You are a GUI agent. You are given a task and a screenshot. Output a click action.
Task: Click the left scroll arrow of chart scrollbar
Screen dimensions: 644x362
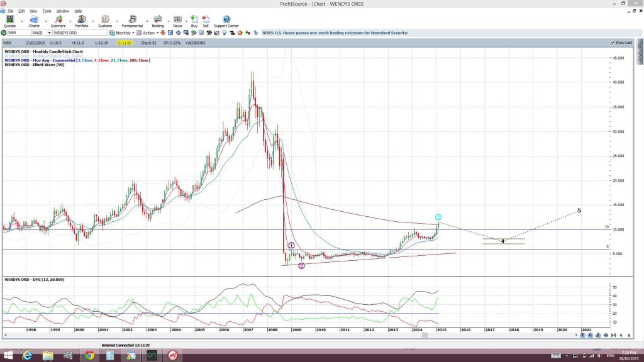(5, 336)
